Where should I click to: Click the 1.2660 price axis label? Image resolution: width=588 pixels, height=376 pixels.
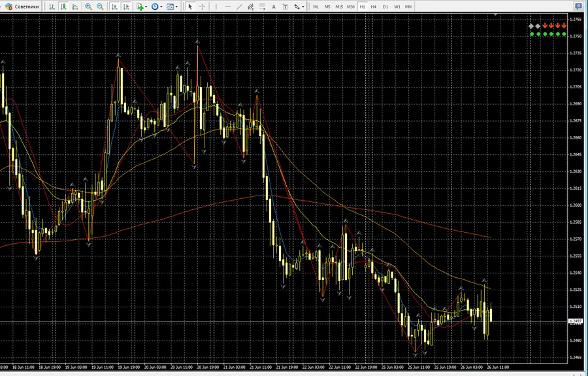pos(576,137)
